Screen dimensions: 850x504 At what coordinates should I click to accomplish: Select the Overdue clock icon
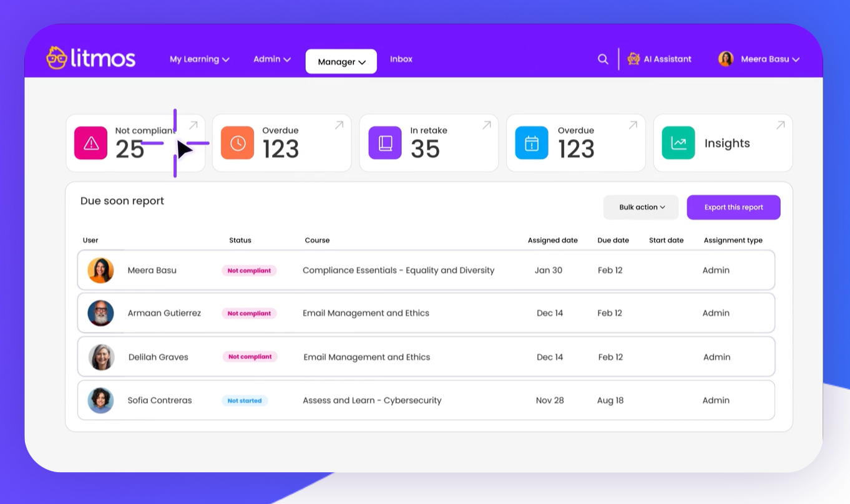237,142
